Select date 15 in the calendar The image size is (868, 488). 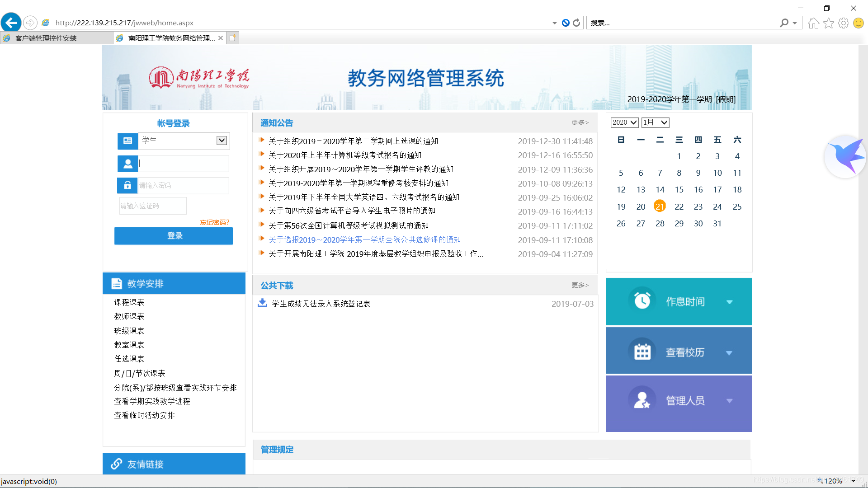click(679, 190)
